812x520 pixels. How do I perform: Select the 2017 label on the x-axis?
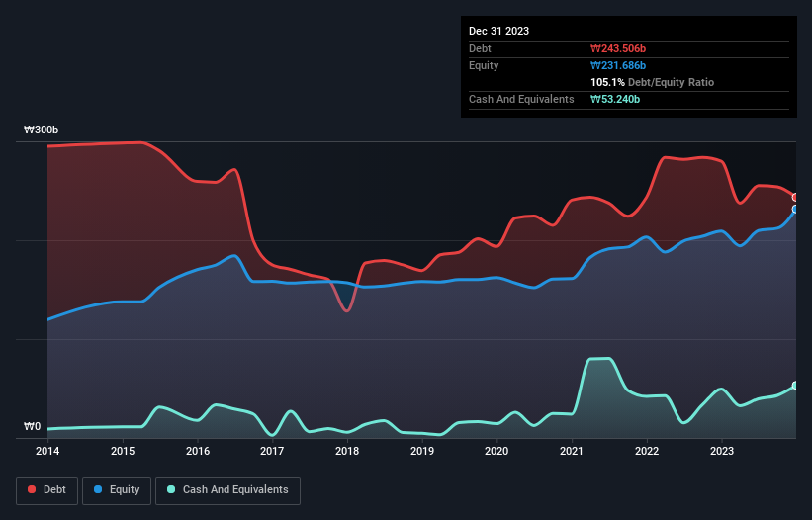click(x=272, y=451)
